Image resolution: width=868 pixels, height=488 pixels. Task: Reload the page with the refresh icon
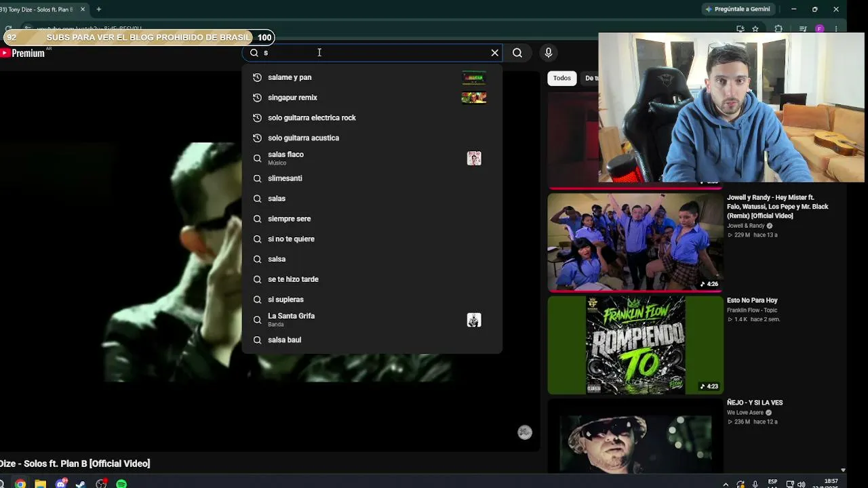coord(8,29)
